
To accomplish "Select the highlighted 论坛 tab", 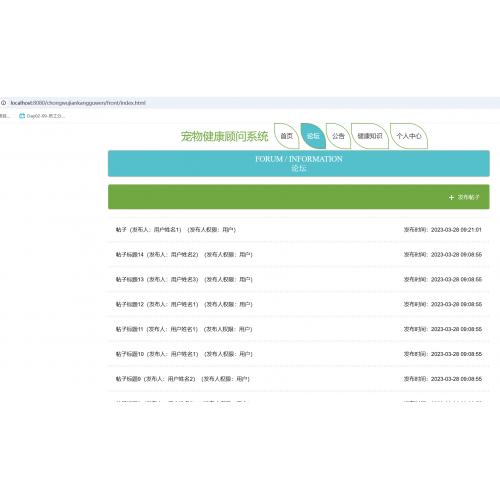I will tap(313, 136).
